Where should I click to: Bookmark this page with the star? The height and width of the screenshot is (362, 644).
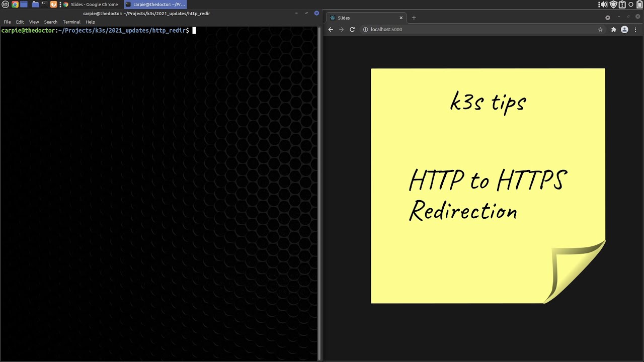pos(600,30)
